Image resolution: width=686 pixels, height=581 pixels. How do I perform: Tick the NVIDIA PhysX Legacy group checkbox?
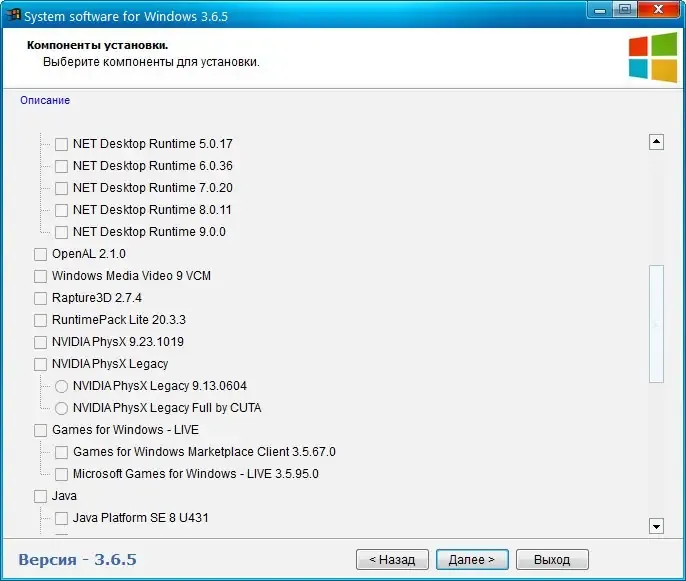[x=40, y=364]
